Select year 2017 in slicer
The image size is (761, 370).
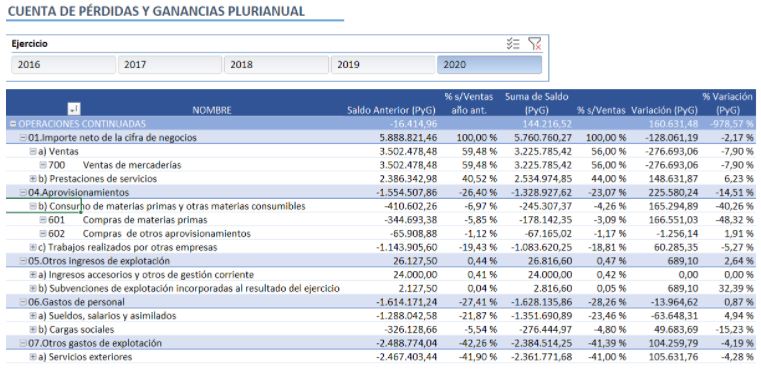point(170,65)
